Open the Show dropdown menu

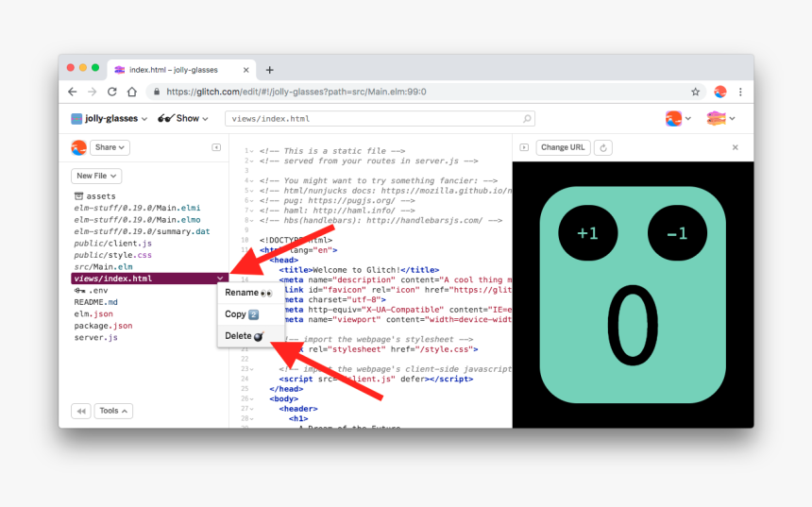pos(183,119)
